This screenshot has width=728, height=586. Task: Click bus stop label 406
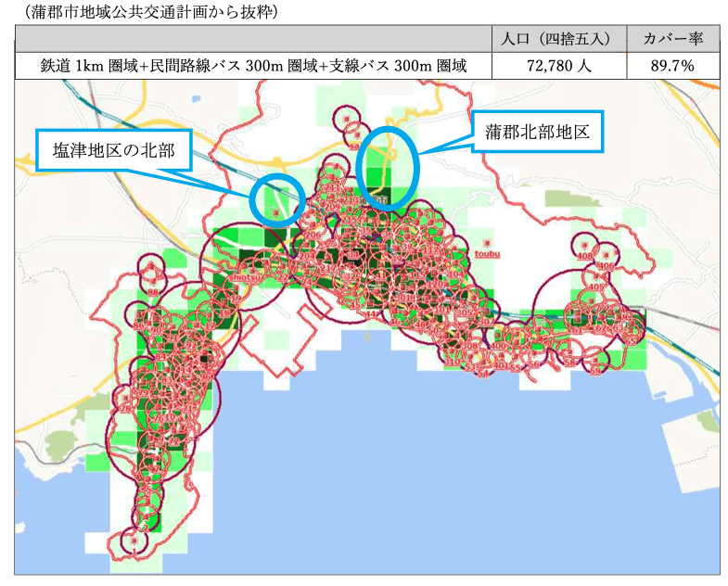coord(607,266)
